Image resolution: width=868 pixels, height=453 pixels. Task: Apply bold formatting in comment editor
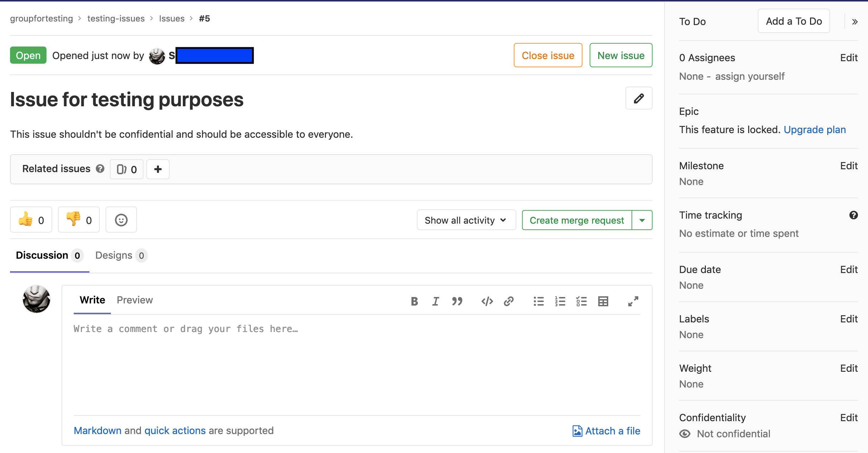[414, 301]
